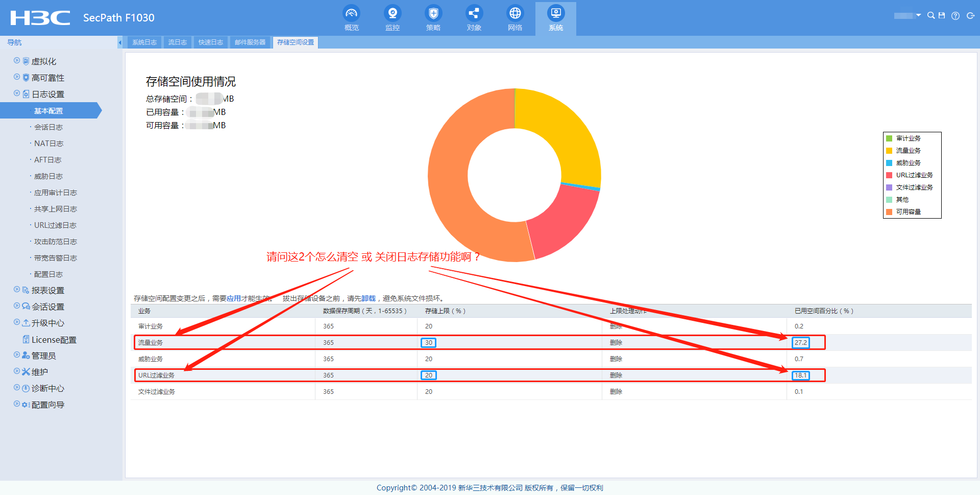Image resolution: width=980 pixels, height=495 pixels.
Task: Expand the 诊断中心 tree node chevron
Action: point(17,388)
